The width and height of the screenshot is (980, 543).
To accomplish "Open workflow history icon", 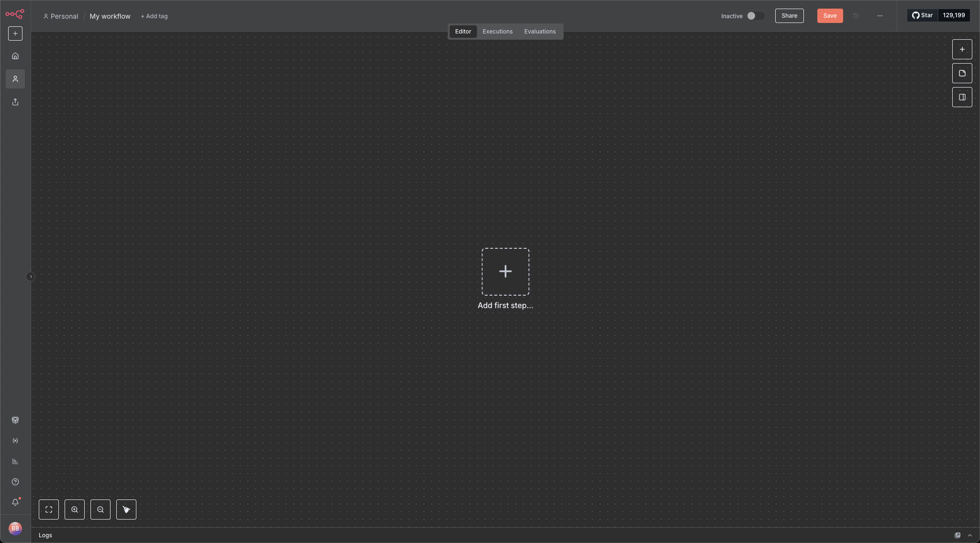I will pyautogui.click(x=856, y=16).
